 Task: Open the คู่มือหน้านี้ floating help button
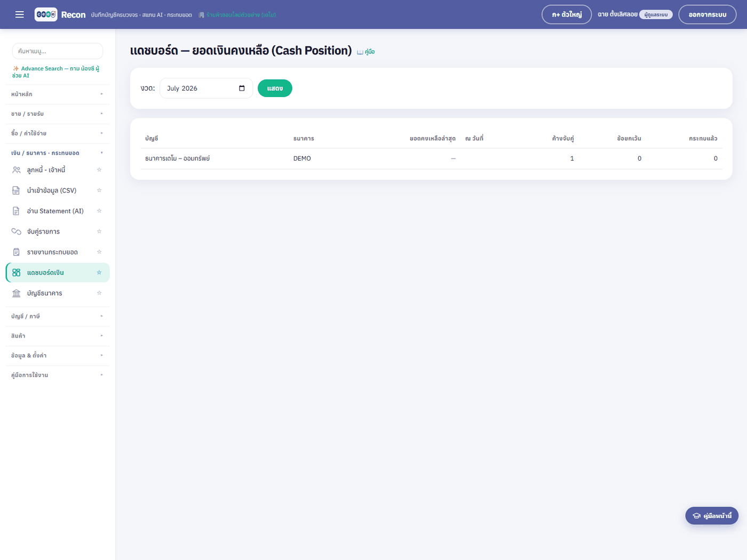712,516
